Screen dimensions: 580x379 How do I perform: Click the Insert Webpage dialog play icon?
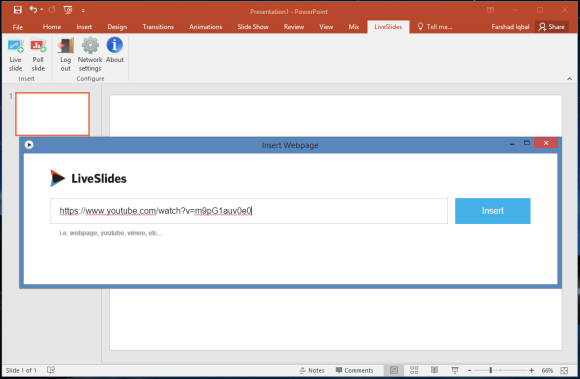pyautogui.click(x=29, y=145)
